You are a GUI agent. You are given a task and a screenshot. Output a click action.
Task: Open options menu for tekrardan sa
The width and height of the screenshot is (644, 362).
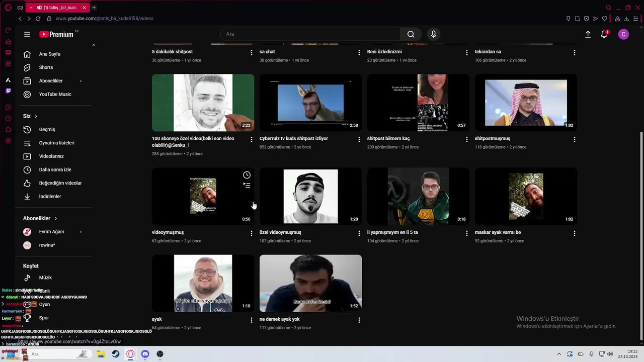[x=575, y=52]
